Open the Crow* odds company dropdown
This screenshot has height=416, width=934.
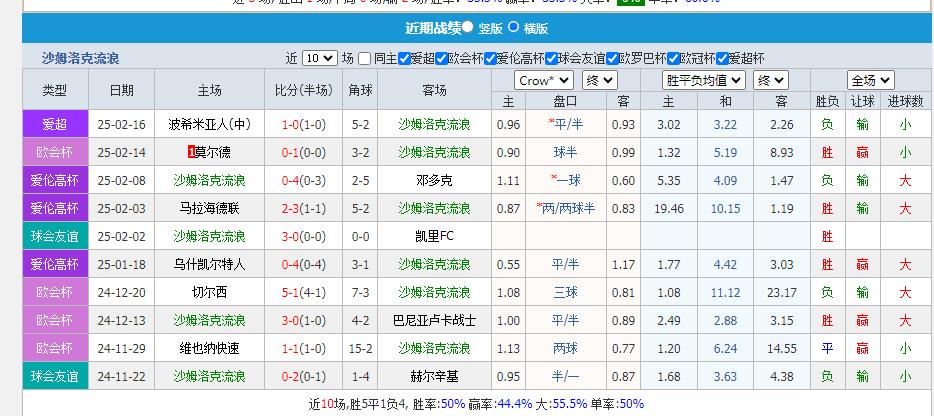[x=544, y=80]
